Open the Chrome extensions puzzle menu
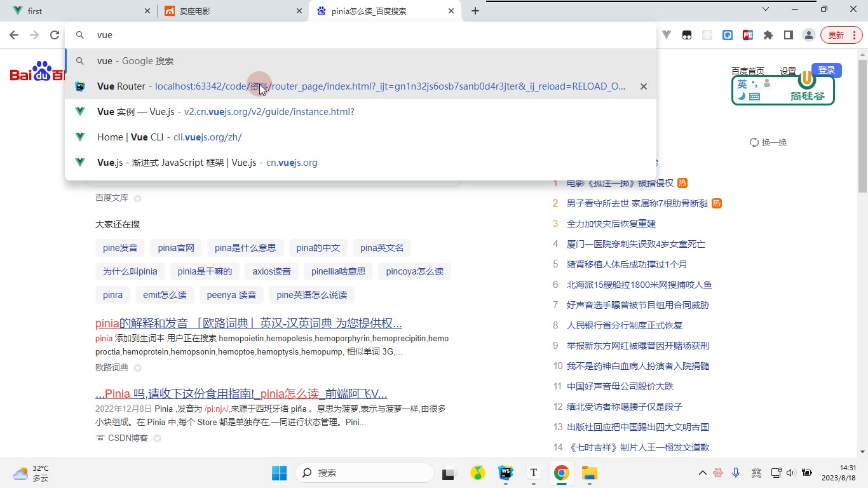 click(768, 35)
